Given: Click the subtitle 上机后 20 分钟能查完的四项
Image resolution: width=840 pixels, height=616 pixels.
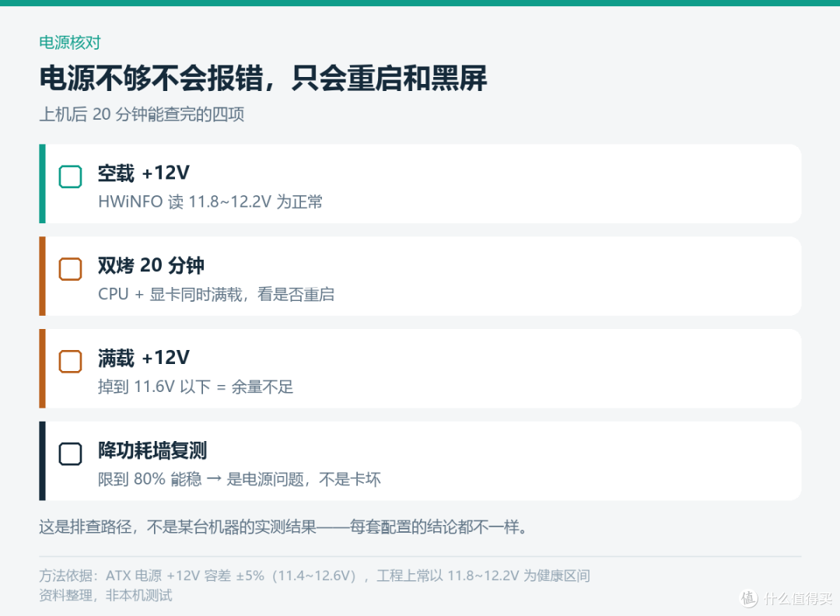Looking at the screenshot, I should pyautogui.click(x=142, y=114).
